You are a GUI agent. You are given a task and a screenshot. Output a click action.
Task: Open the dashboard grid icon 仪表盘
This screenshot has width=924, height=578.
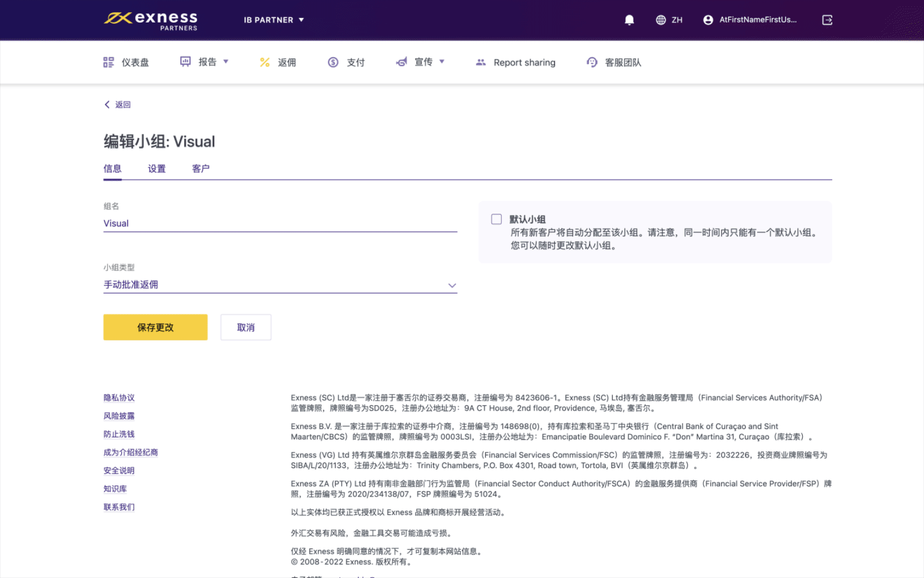point(109,62)
